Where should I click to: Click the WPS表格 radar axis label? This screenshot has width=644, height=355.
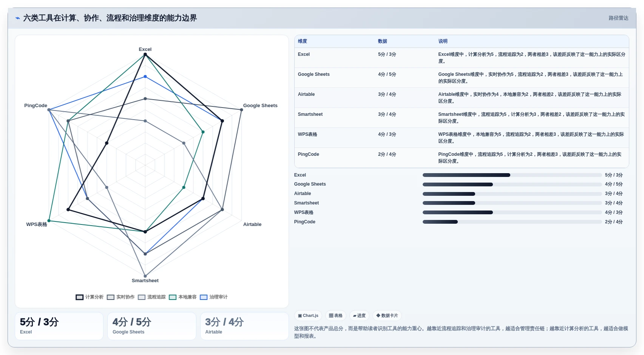tap(37, 224)
